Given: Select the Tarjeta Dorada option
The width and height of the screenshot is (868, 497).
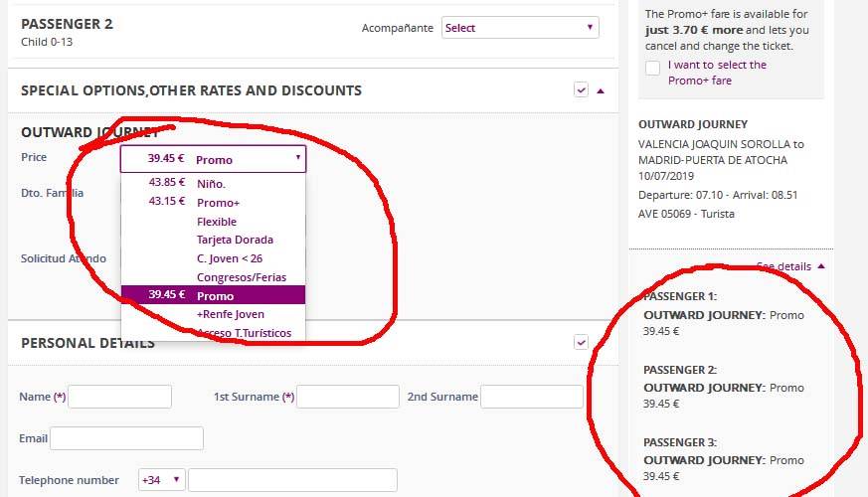Looking at the screenshot, I should pyautogui.click(x=235, y=240).
